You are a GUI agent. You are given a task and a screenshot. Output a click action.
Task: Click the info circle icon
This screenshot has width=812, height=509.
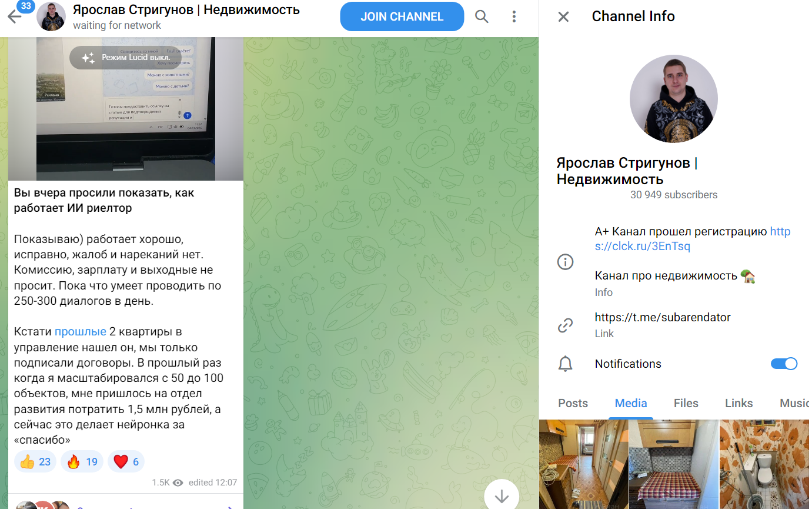click(565, 262)
